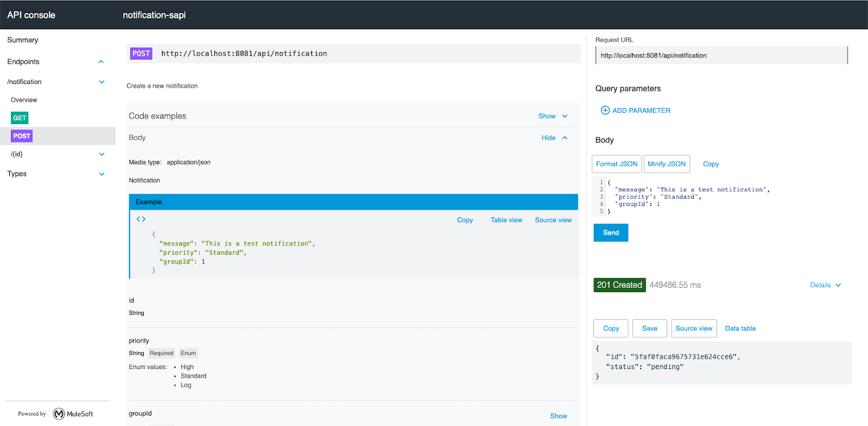868x426 pixels.
Task: Show the Code examples section
Action: [x=552, y=116]
